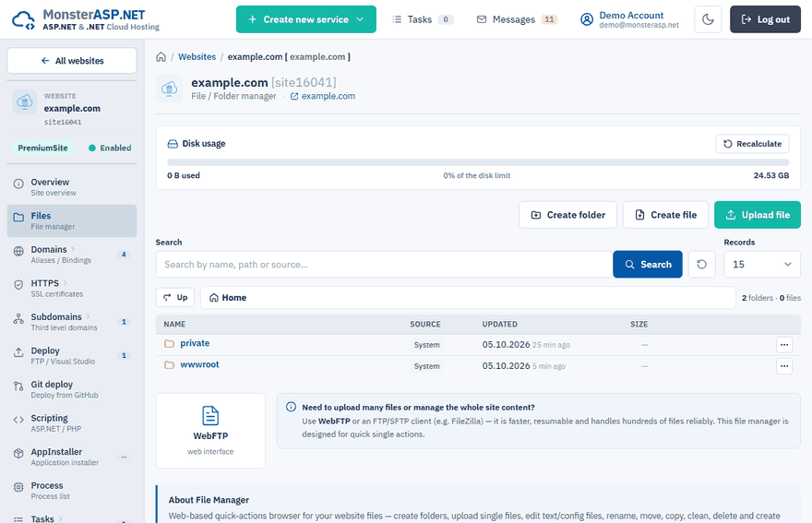This screenshot has width=812, height=523.
Task: Open the Tasks list in the header
Action: 423,19
